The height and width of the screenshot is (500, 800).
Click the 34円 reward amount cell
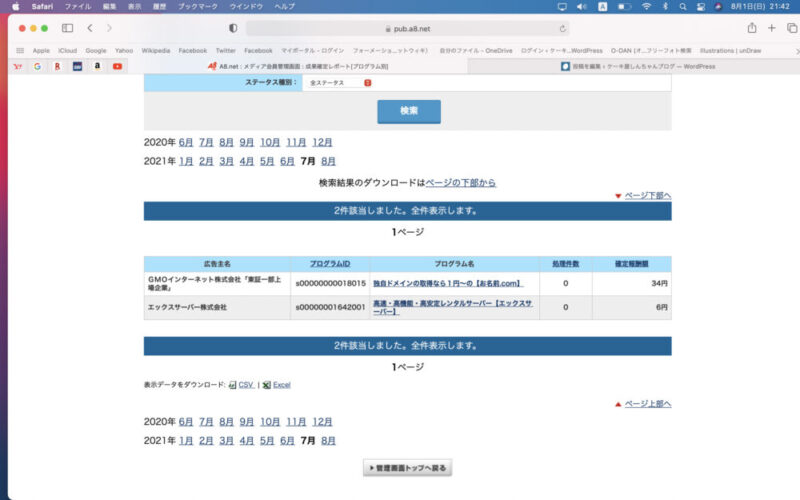[632, 283]
